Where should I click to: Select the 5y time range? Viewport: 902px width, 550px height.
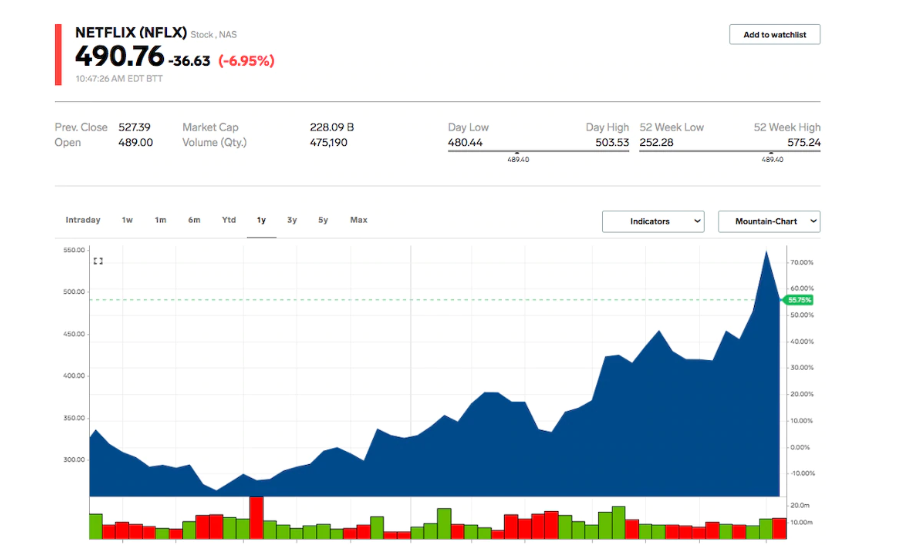pos(323,220)
